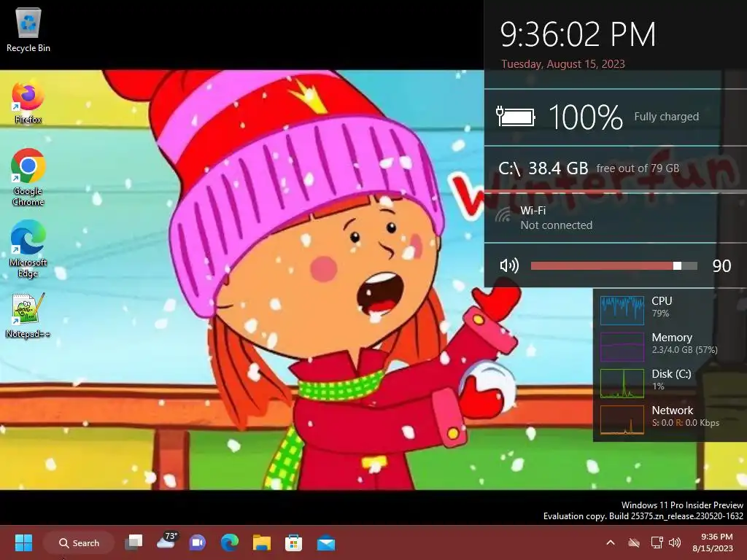Screen dimensions: 747x560
Task: Open Microsoft Edge desktop shortcut
Action: (28, 249)
